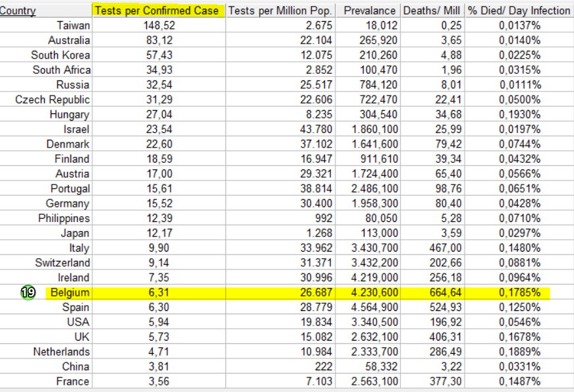This screenshot has width=574, height=392.
Task: Select Australia's tests per case value 83,12
Action: [159, 40]
